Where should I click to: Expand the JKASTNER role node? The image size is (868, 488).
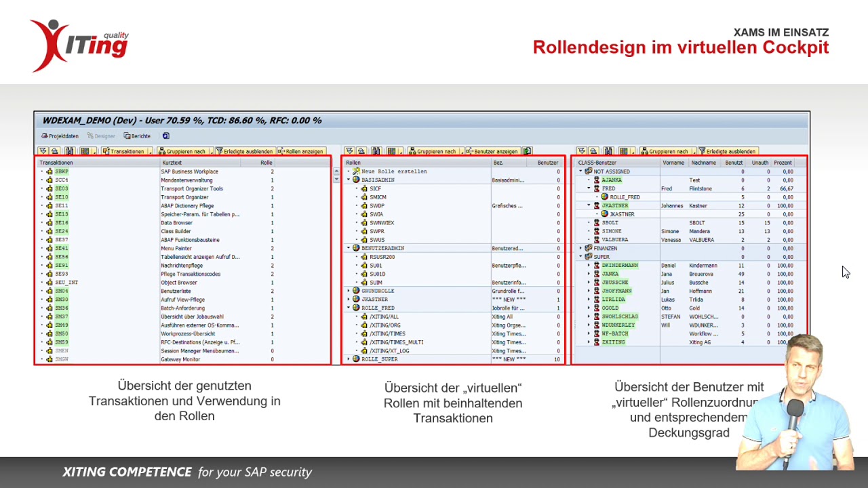click(349, 300)
